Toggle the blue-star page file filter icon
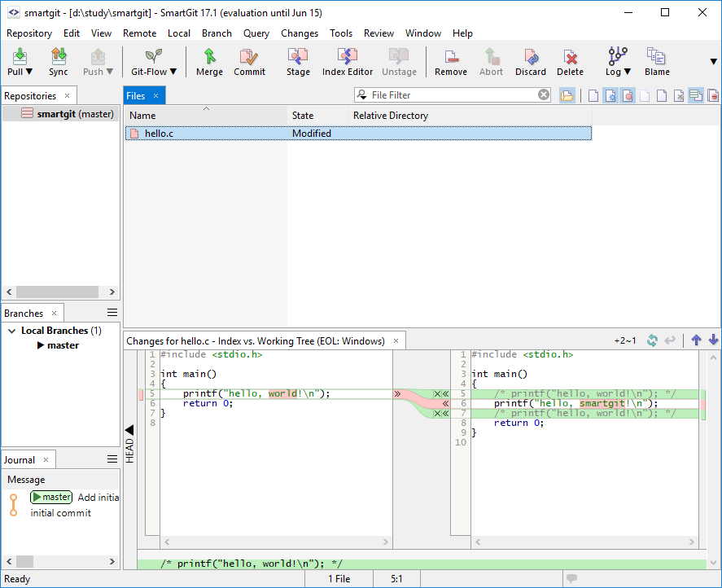 610,95
